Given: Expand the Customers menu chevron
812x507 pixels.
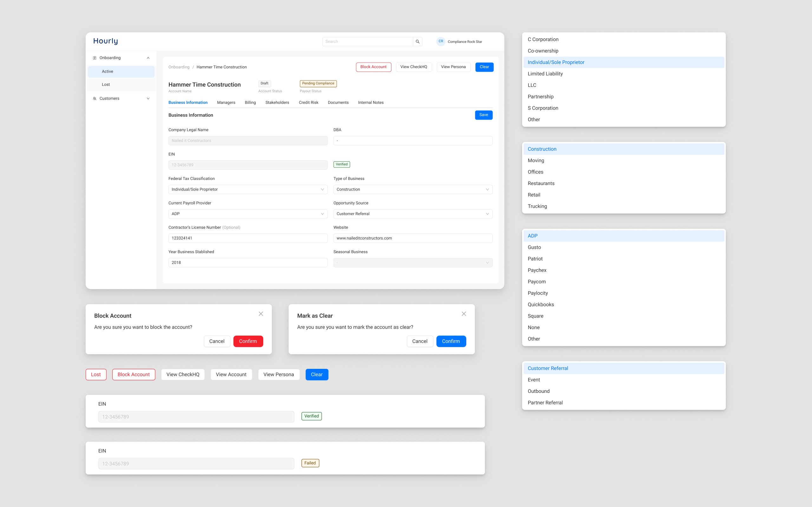Looking at the screenshot, I should [148, 99].
